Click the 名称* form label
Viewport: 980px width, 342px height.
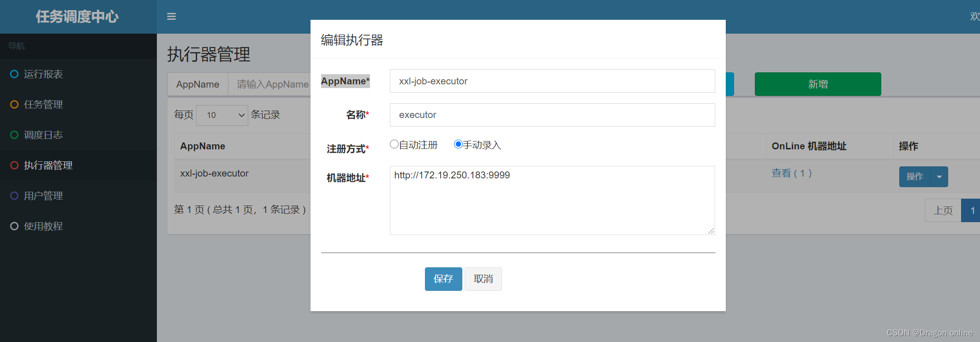[358, 115]
